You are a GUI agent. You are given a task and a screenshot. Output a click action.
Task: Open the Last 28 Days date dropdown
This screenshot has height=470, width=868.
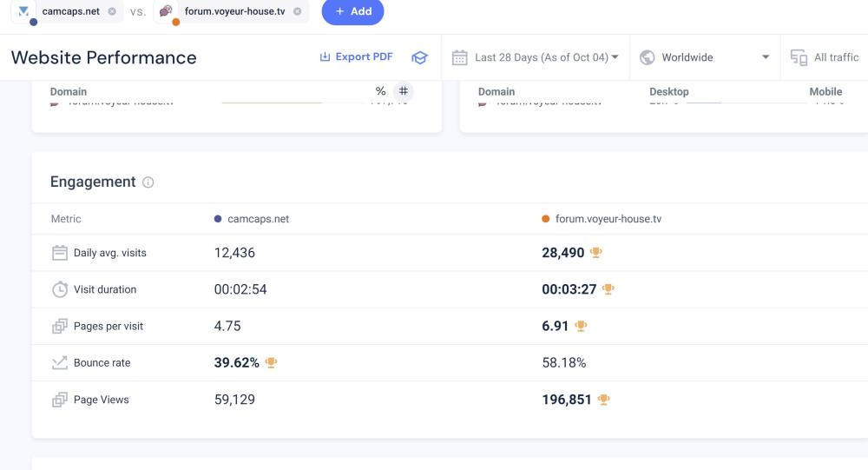pyautogui.click(x=536, y=57)
